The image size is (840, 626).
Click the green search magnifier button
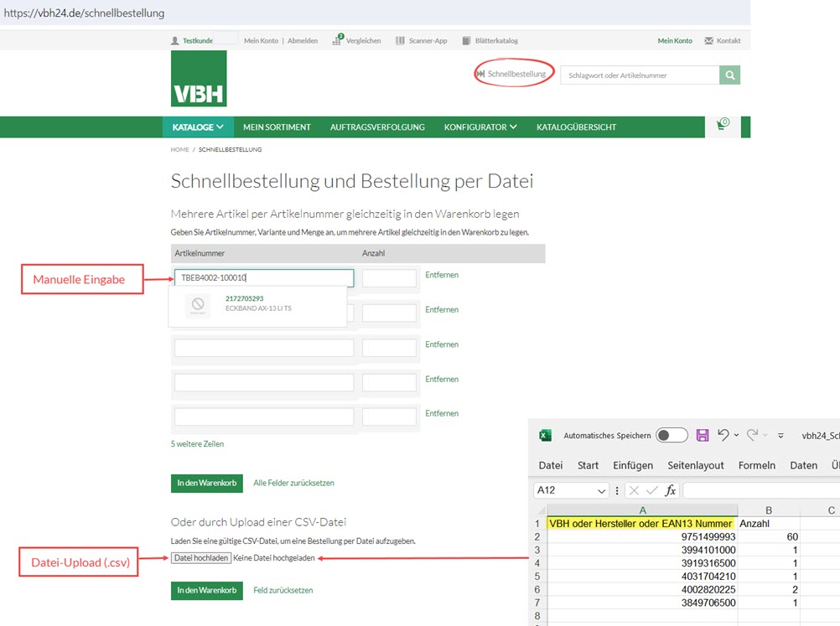pyautogui.click(x=729, y=75)
